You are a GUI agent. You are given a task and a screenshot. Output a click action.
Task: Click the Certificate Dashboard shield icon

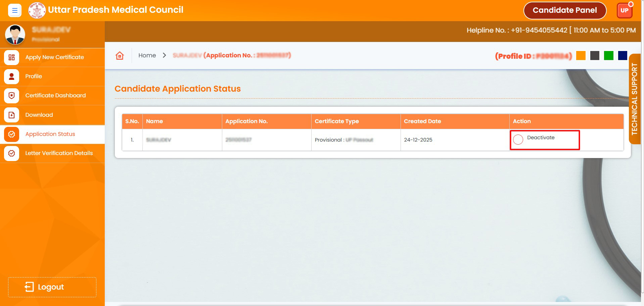tap(11, 96)
